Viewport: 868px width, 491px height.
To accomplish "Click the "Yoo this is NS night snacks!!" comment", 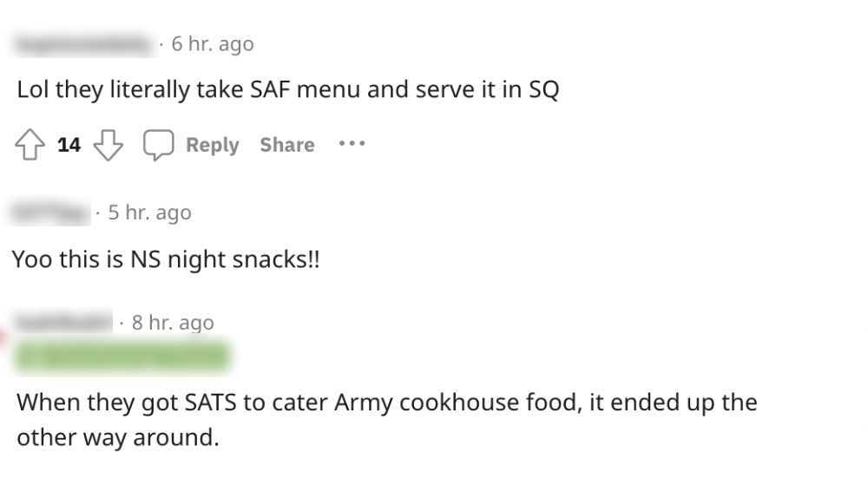I will coord(166,259).
